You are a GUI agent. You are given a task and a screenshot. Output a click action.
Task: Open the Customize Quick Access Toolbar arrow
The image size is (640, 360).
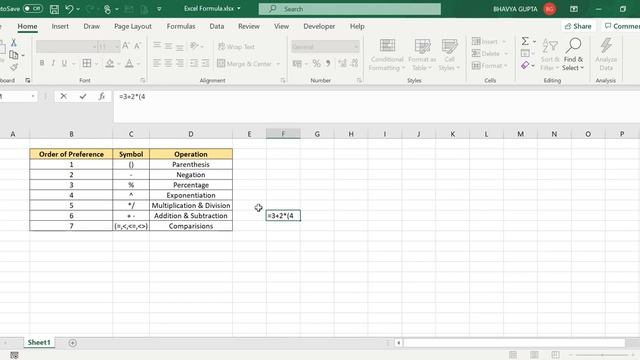tap(159, 9)
